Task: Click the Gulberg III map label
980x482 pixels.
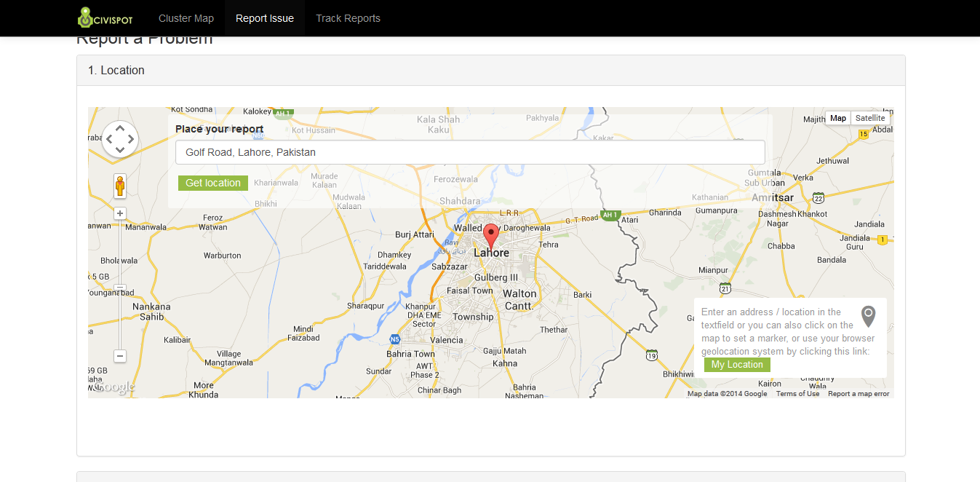Action: 496,277
